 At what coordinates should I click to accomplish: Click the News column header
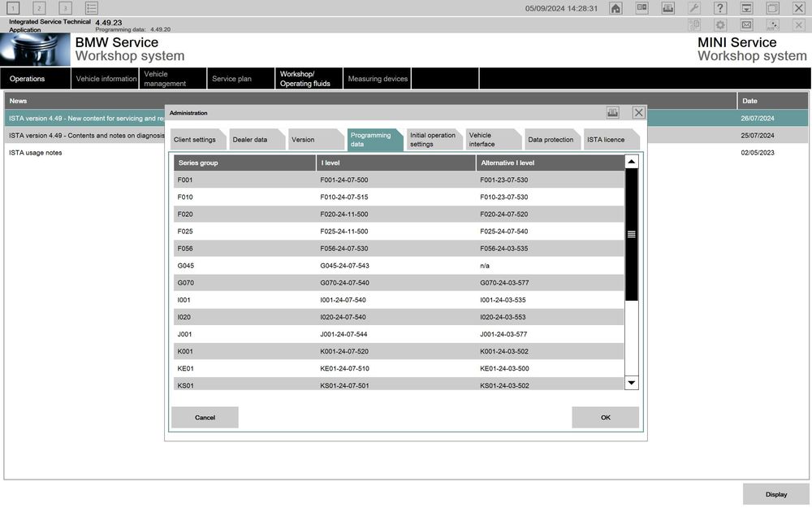pyautogui.click(x=370, y=101)
